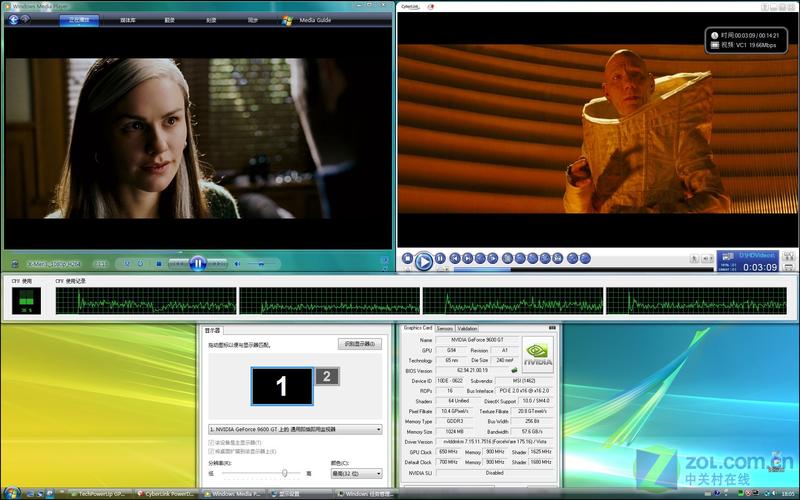
Task: Switch to GPU-Z Validation tab
Action: 467,329
